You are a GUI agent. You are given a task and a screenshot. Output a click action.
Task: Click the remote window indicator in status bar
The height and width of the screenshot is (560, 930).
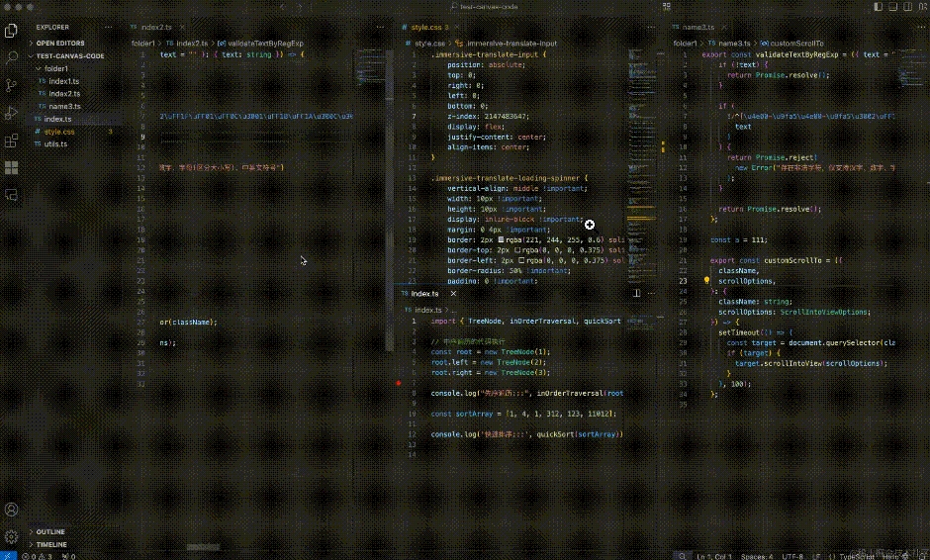8,556
